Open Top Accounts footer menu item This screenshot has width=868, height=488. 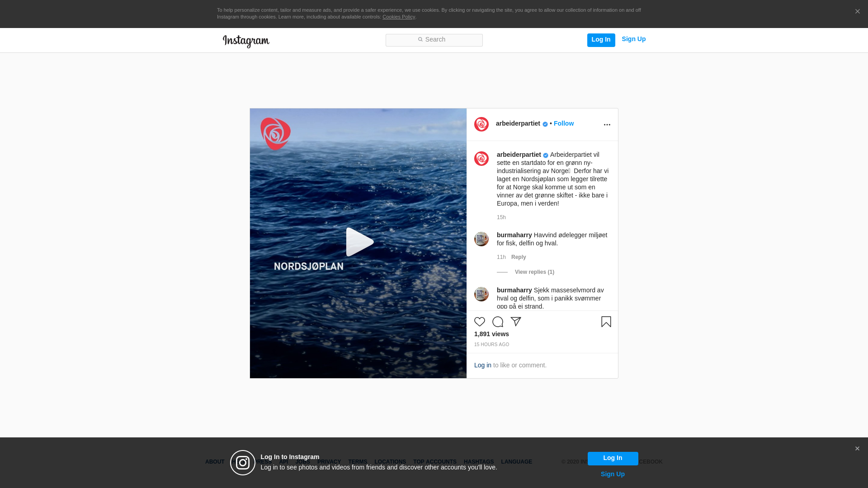tap(434, 462)
